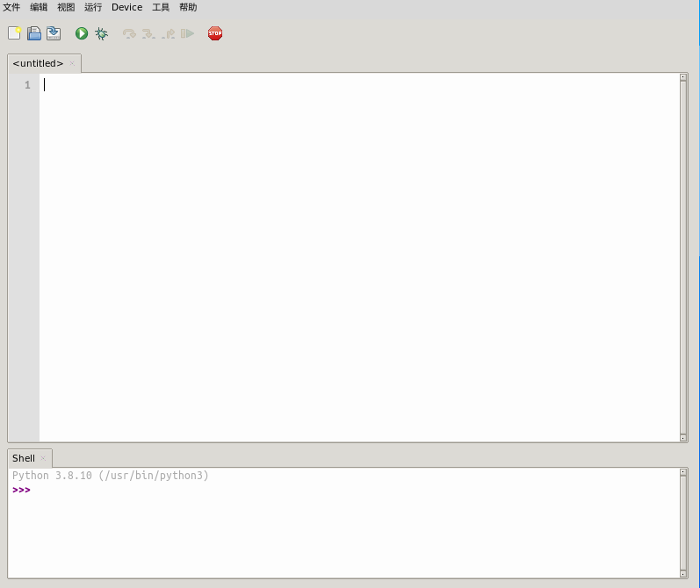Debug current script with the bug icon
This screenshot has height=588, width=700.
[101, 33]
